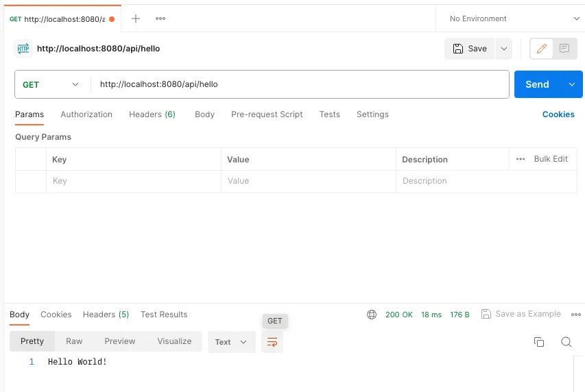585x392 pixels.
Task: Click the query param Description input cell
Action: pos(486,182)
